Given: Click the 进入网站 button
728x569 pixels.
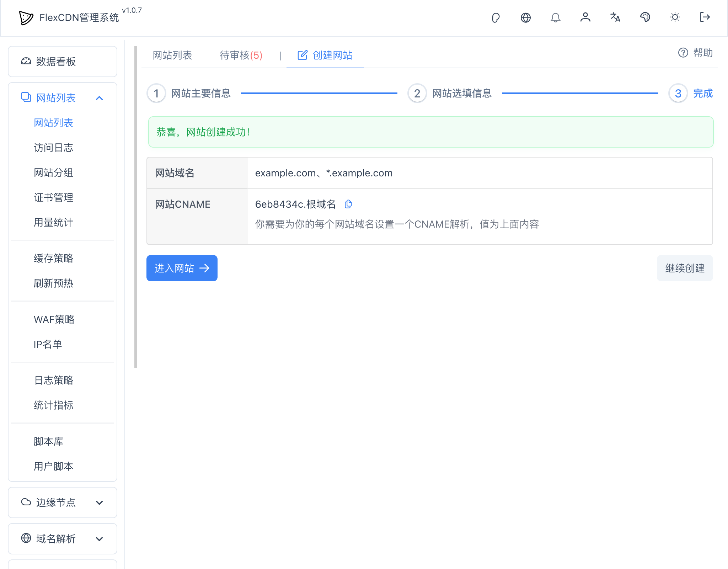Looking at the screenshot, I should pos(182,268).
